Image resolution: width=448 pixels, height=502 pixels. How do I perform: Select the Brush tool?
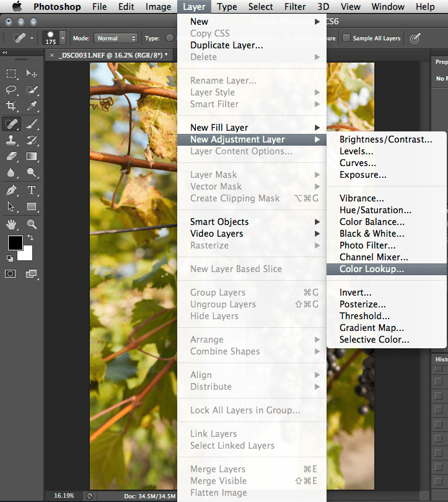[x=32, y=124]
